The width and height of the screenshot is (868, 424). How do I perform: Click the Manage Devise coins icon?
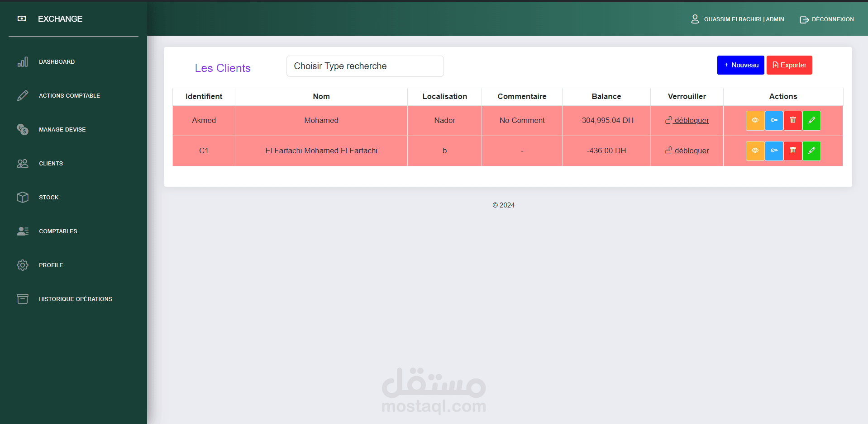coord(23,130)
